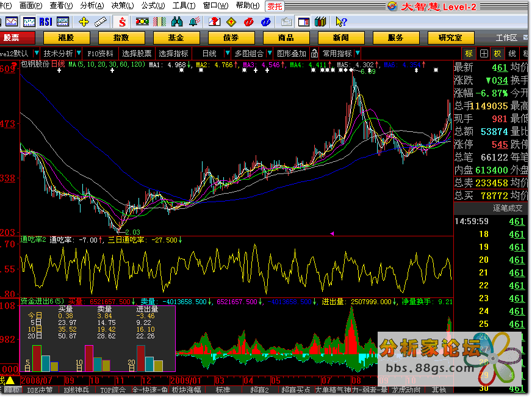Image resolution: width=532 pixels, height=397 pixels.
Task: Switch to the DDE决策 bottom tab
Action: (x=40, y=390)
